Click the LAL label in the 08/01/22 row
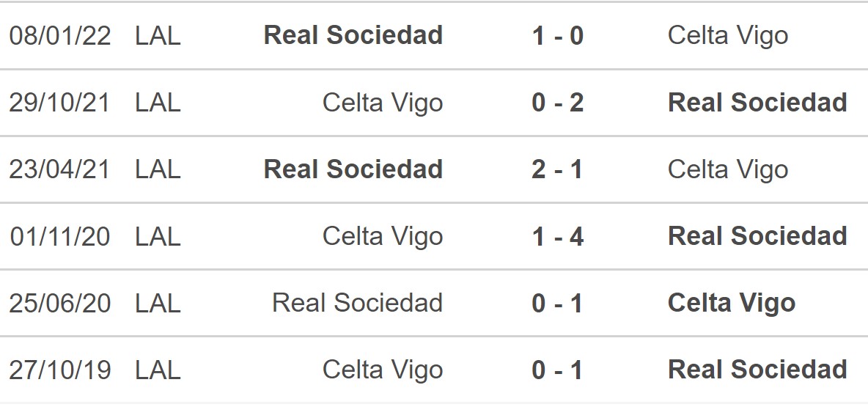868x407 pixels. (158, 35)
